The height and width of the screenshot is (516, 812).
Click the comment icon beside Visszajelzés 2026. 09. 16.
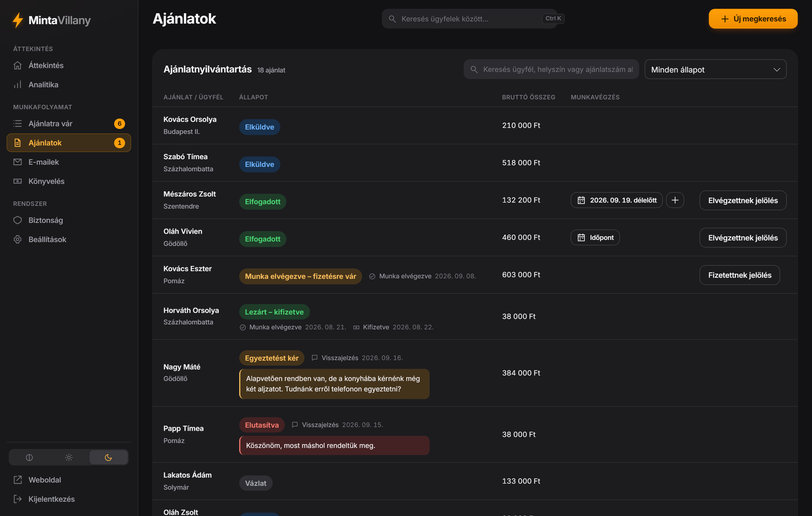pyautogui.click(x=314, y=358)
